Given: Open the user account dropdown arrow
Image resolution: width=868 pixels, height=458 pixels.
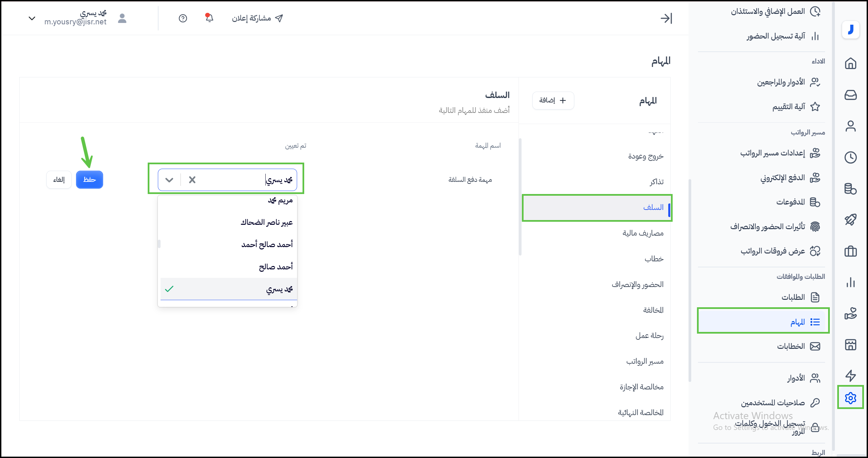Looking at the screenshot, I should tap(32, 18).
